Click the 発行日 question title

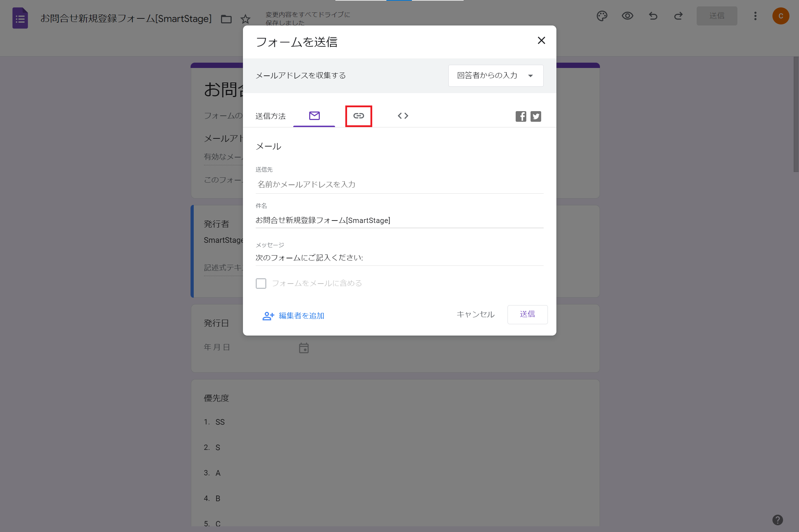[216, 323]
